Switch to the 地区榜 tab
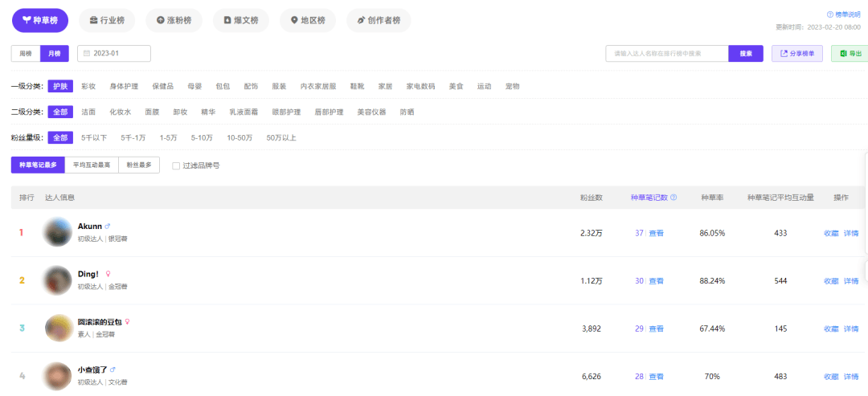 (308, 20)
